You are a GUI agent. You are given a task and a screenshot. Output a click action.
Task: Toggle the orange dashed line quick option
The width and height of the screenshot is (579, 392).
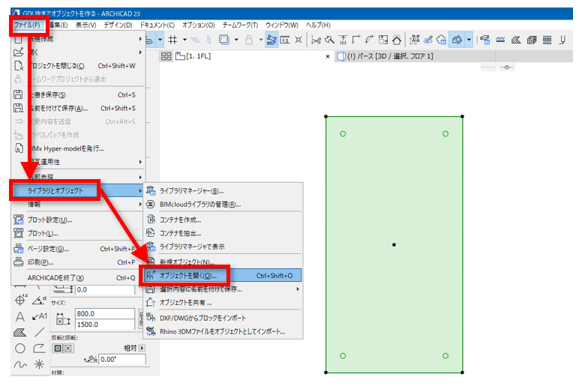tap(488, 67)
